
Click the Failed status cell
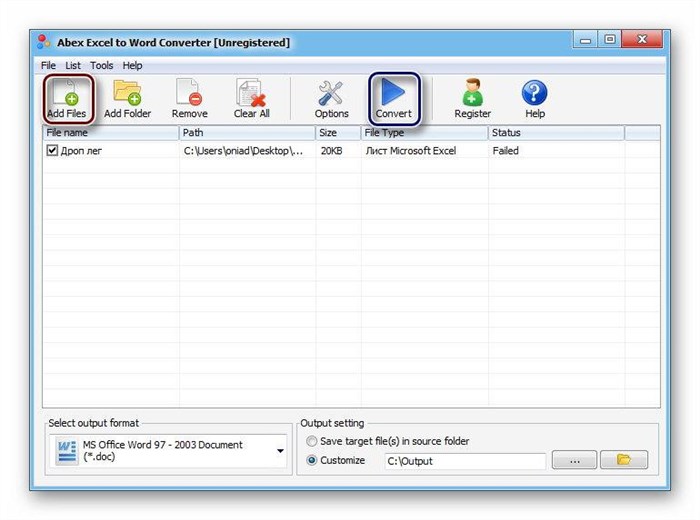coord(505,151)
